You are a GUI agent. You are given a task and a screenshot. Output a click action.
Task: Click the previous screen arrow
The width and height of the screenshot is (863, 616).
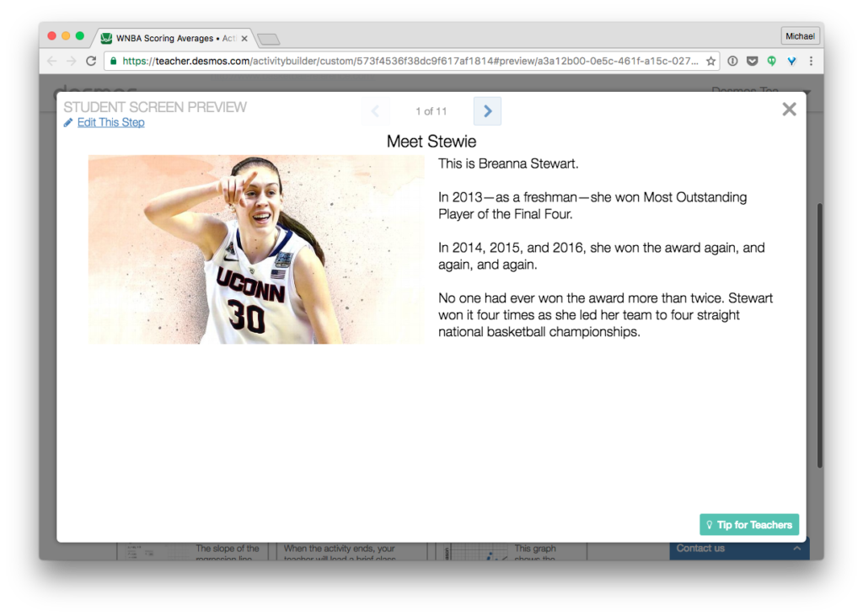click(x=375, y=111)
